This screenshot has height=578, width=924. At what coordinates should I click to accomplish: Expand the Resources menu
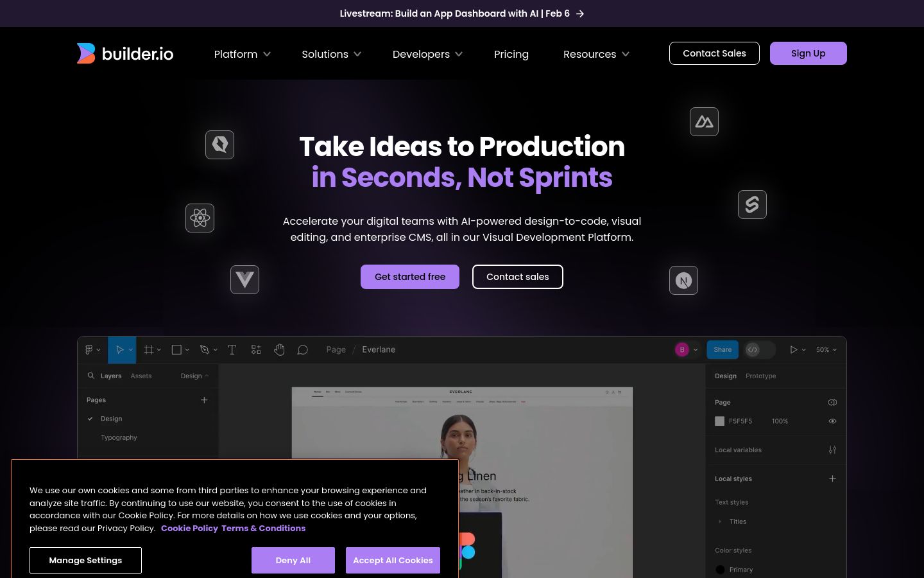point(596,54)
